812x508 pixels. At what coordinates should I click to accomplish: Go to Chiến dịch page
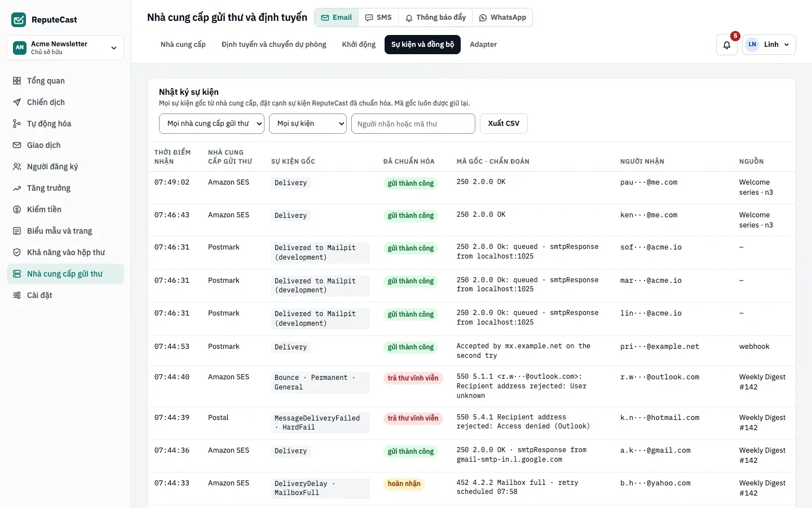pyautogui.click(x=65, y=102)
